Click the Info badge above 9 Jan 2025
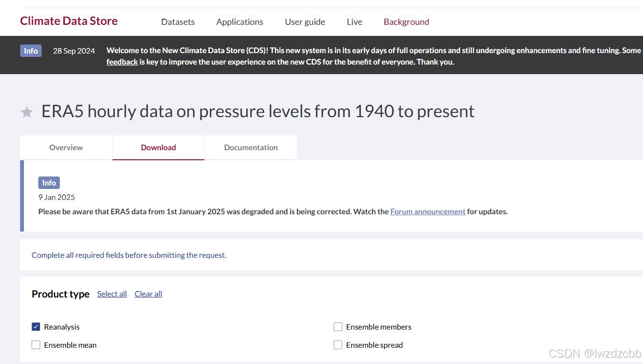 click(49, 183)
